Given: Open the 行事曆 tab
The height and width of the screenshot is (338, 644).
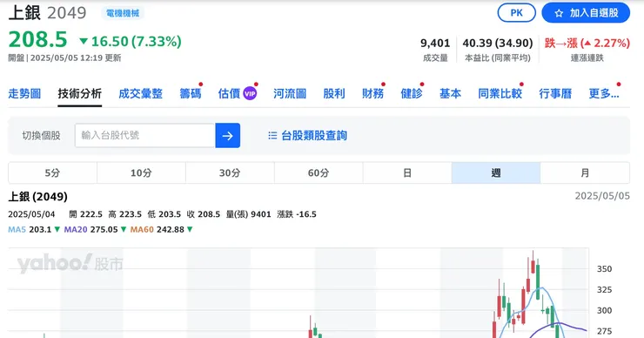Looking at the screenshot, I should [x=555, y=94].
